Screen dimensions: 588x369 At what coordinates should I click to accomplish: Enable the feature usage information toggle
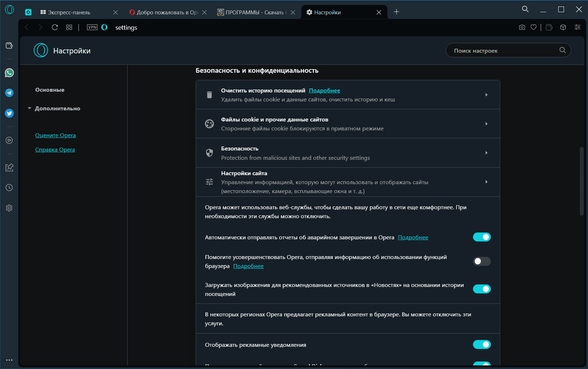(x=482, y=262)
